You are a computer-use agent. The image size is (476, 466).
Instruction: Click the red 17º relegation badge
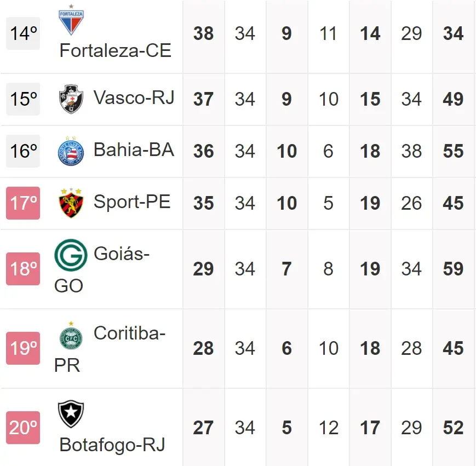(23, 203)
